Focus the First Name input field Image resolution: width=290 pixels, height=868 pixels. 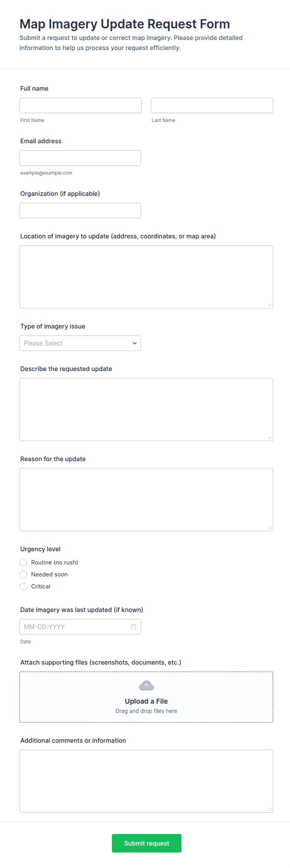pos(80,105)
